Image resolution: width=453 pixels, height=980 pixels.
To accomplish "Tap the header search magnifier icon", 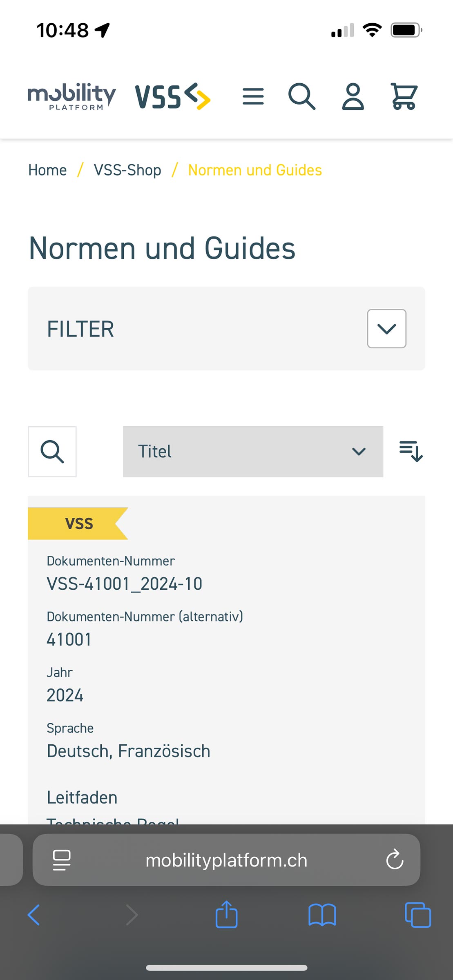I will point(302,97).
